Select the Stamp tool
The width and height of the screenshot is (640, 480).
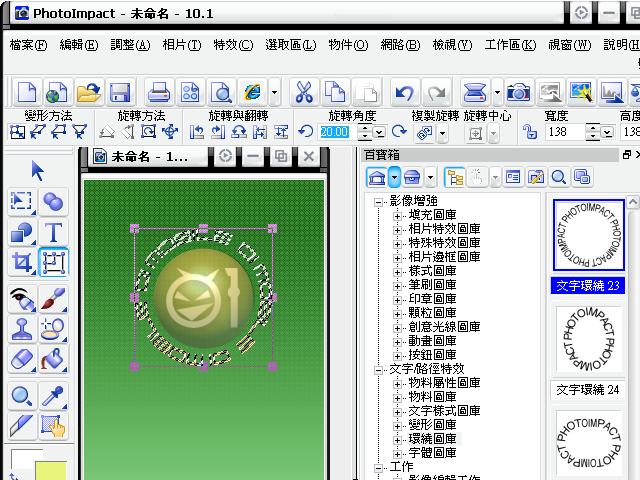coord(22,329)
